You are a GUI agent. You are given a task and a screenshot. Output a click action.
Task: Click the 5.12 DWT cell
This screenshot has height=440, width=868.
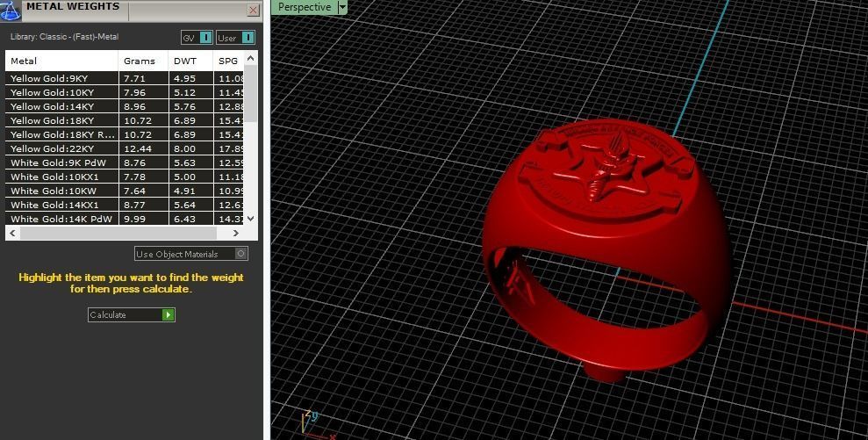[190, 92]
